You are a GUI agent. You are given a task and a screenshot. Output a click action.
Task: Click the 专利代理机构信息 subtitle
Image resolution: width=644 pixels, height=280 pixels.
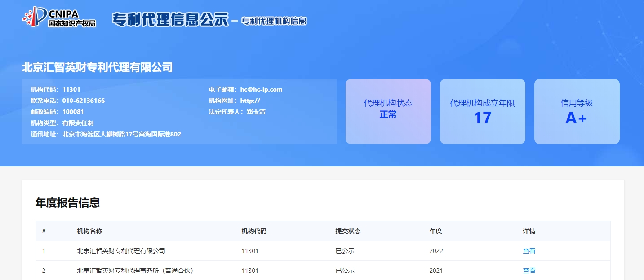tap(274, 21)
